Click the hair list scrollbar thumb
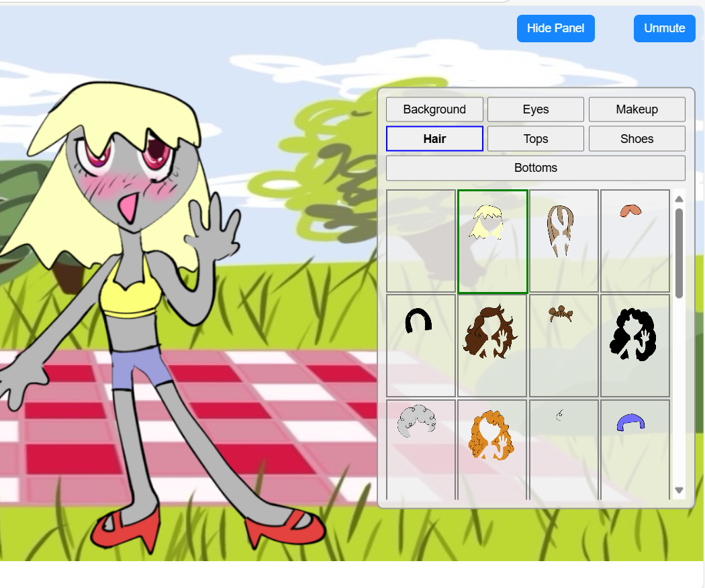705x588 pixels. pyautogui.click(x=679, y=253)
